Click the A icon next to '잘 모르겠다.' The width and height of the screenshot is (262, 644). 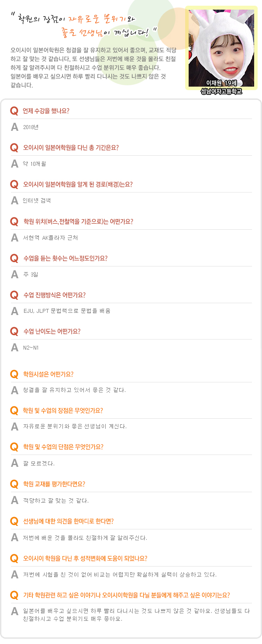coord(14,463)
